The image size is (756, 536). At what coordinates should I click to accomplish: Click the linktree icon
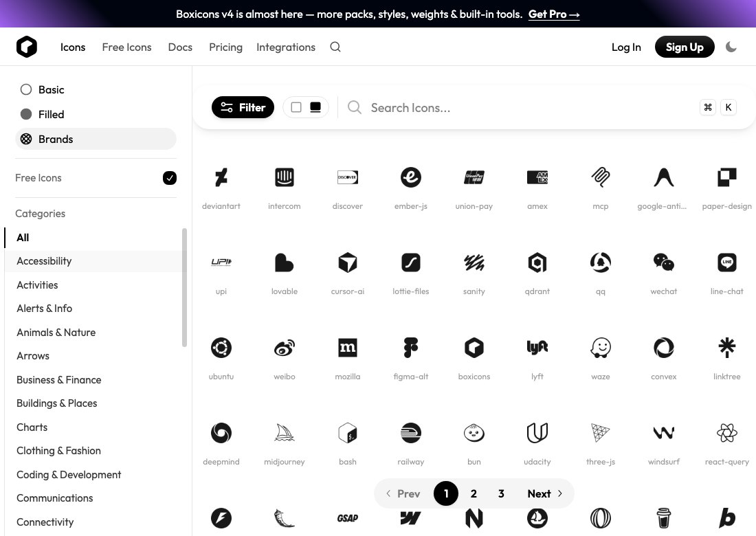(x=727, y=348)
